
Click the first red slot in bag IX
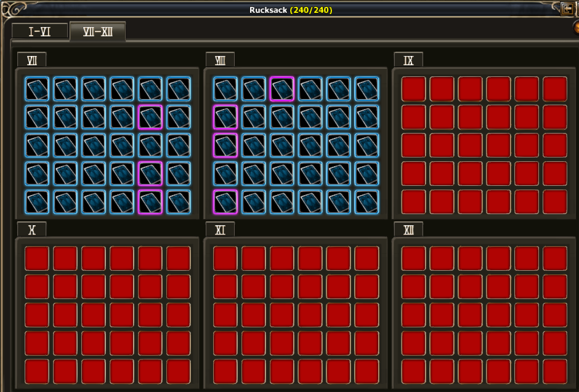414,89
